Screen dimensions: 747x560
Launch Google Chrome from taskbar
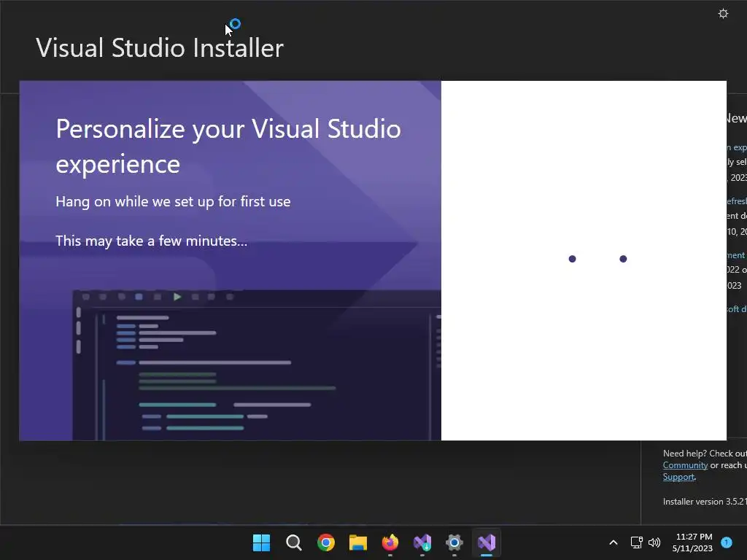(x=326, y=542)
